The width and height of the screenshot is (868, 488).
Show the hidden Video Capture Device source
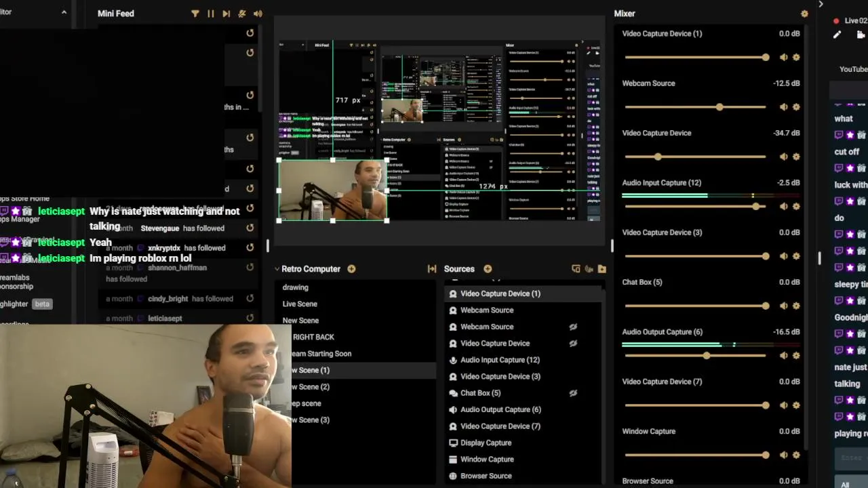pyautogui.click(x=573, y=344)
